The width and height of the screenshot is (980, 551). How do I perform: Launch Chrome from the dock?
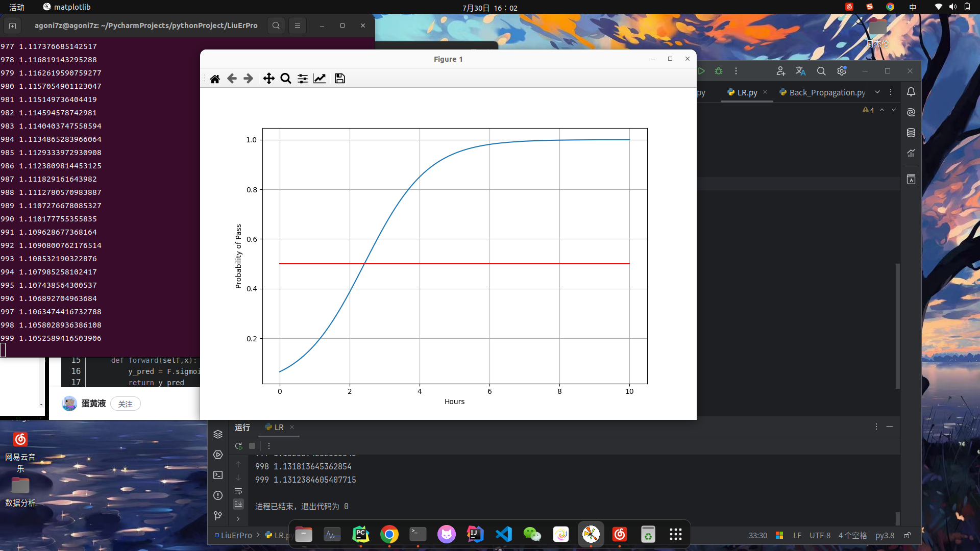pyautogui.click(x=389, y=534)
